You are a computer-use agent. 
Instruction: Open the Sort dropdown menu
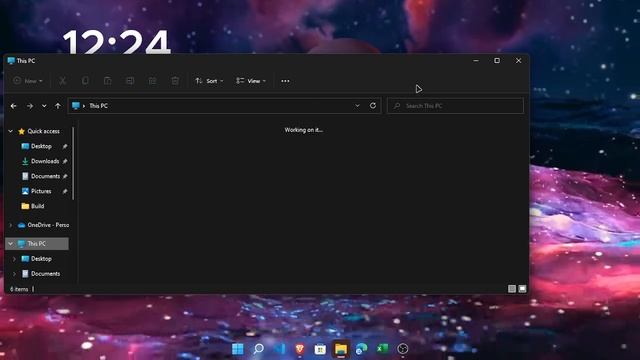[209, 81]
